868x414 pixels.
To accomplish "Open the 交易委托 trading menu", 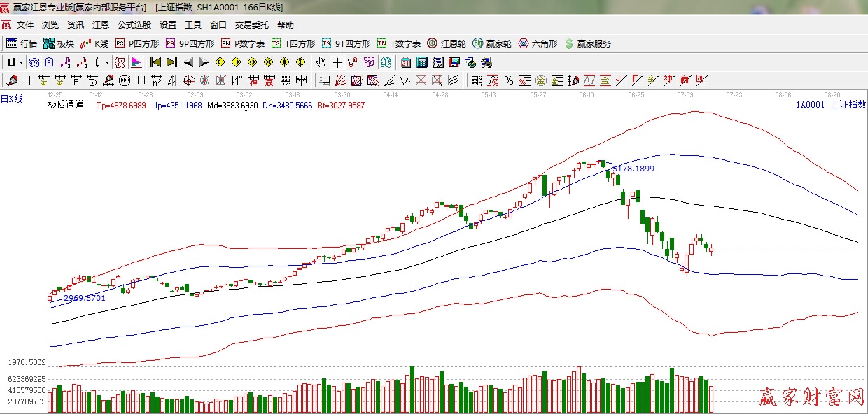I will click(x=251, y=24).
